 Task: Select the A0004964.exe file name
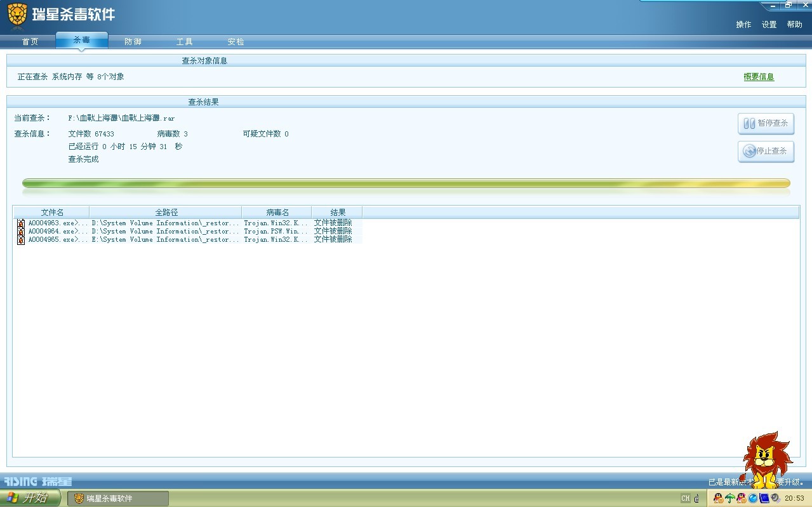(x=58, y=232)
